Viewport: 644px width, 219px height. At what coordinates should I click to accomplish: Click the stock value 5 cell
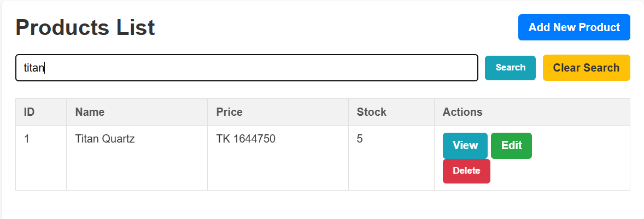pyautogui.click(x=360, y=139)
